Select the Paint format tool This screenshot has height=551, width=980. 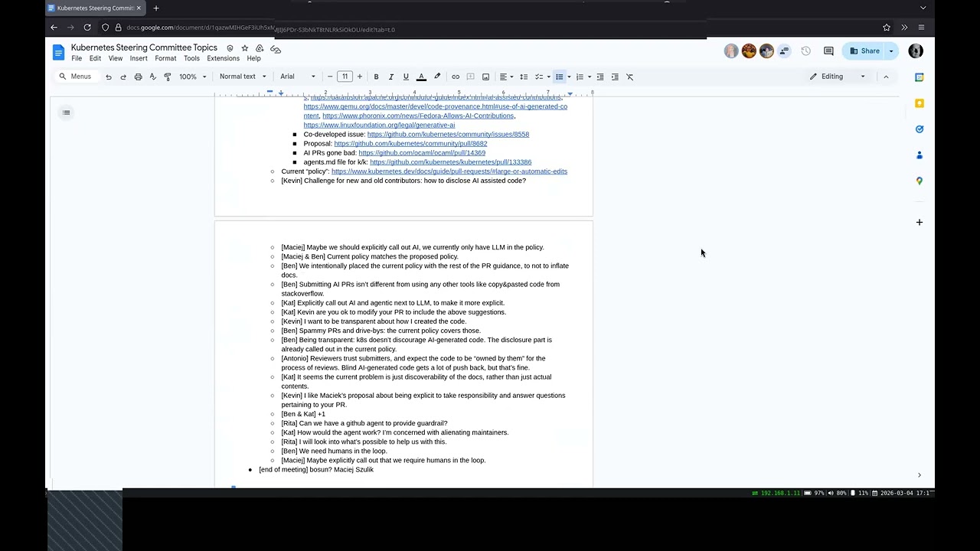click(168, 77)
